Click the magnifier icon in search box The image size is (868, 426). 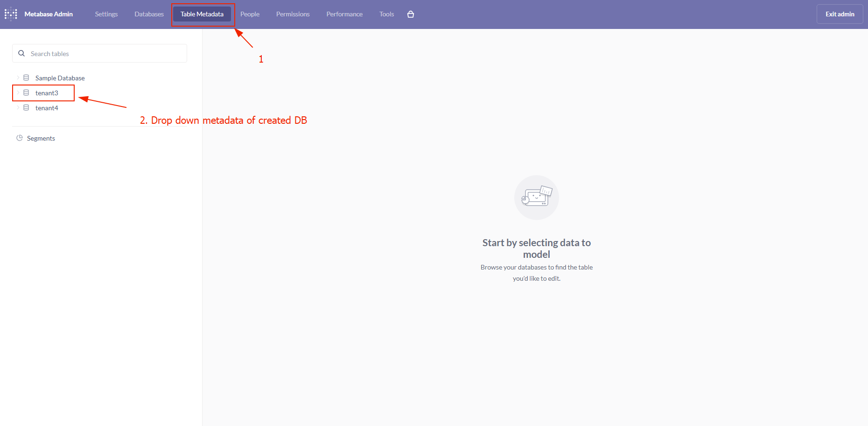point(21,54)
